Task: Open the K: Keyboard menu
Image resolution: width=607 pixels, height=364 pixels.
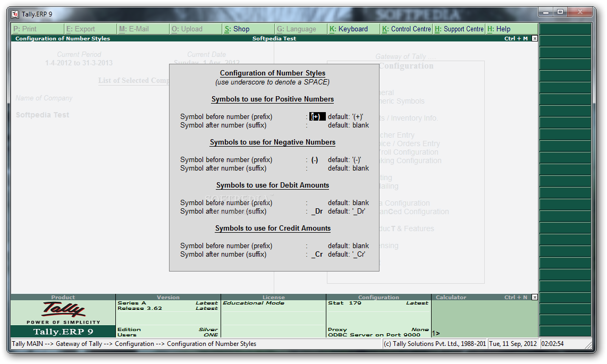Action: pos(354,29)
